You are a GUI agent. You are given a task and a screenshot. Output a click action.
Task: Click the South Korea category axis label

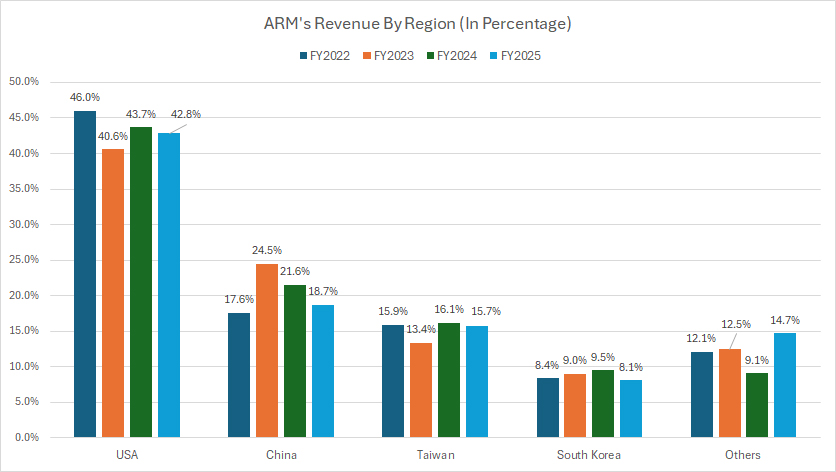pos(589,455)
